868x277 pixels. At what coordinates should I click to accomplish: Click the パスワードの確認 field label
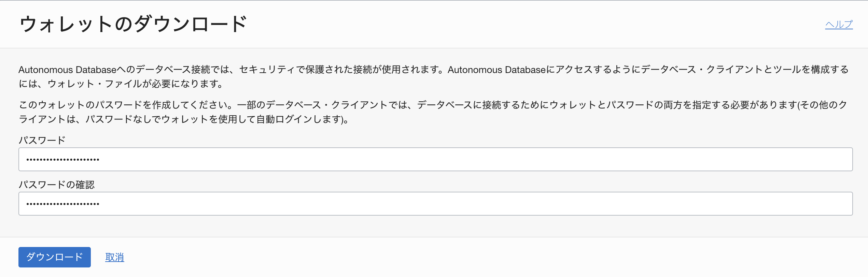pyautogui.click(x=56, y=185)
